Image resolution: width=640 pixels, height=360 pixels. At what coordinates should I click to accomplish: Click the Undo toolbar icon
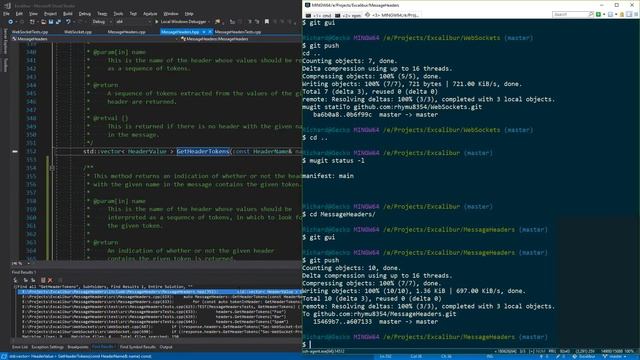click(68, 22)
